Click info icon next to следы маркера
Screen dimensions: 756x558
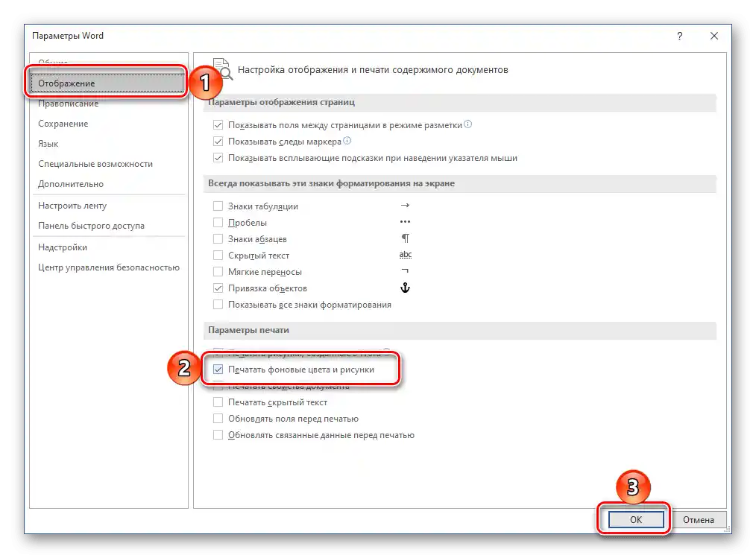pos(347,141)
